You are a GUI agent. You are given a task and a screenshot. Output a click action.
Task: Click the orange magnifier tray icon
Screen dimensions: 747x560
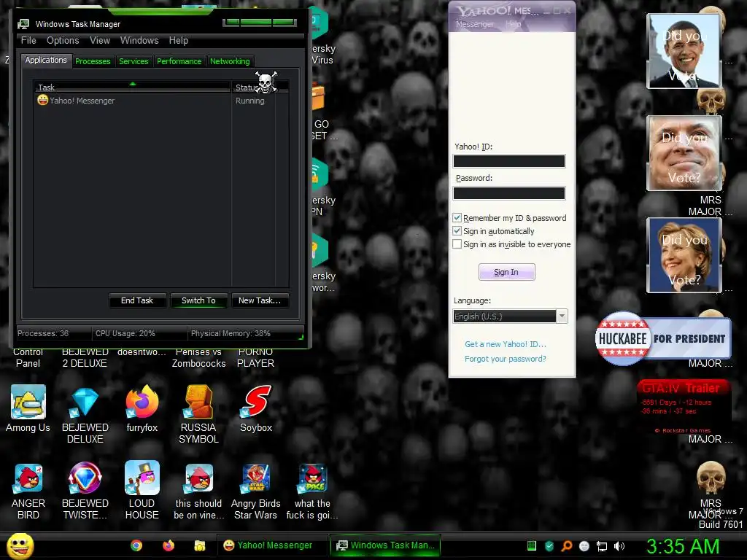pos(566,546)
